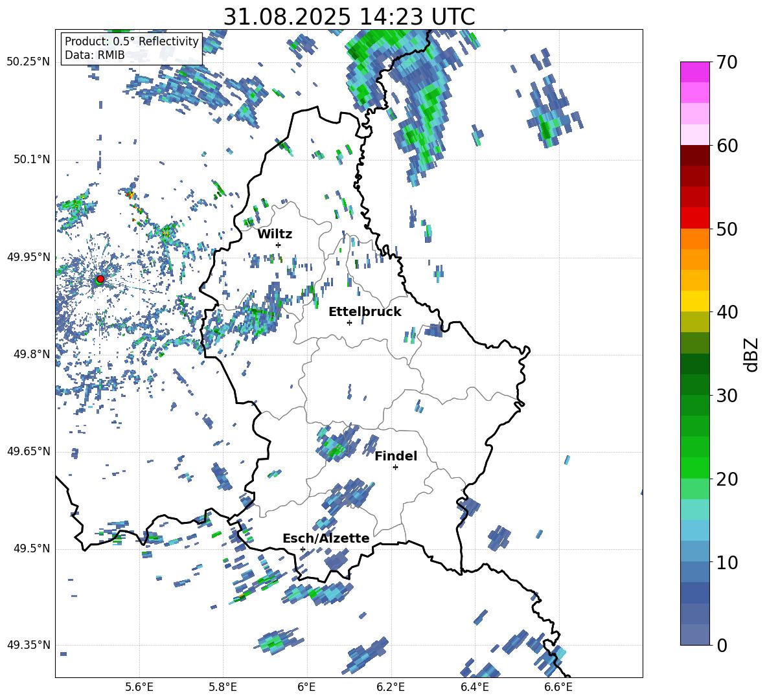Click the 49.8°N latitude label

[31, 354]
